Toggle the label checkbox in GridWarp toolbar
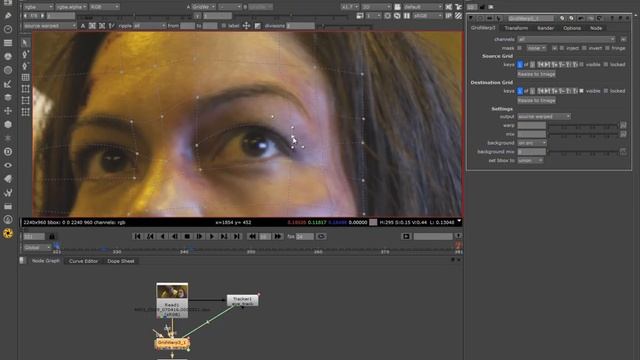 point(224,26)
